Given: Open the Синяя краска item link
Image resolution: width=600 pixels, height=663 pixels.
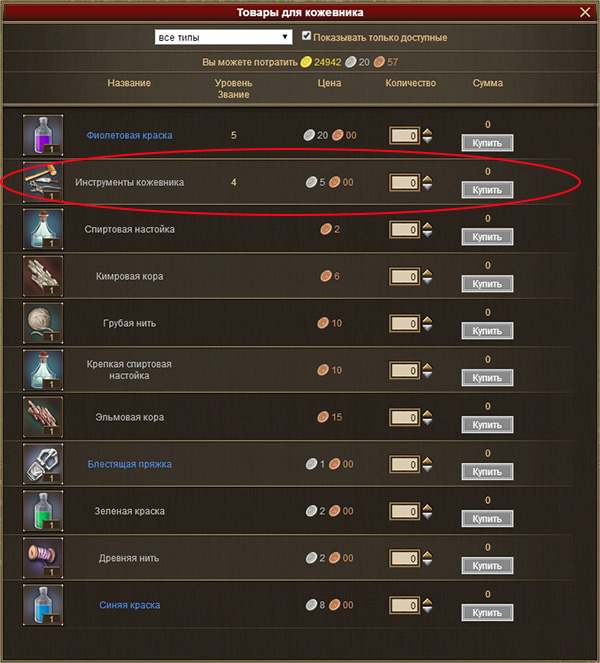Looking at the screenshot, I should click(129, 605).
